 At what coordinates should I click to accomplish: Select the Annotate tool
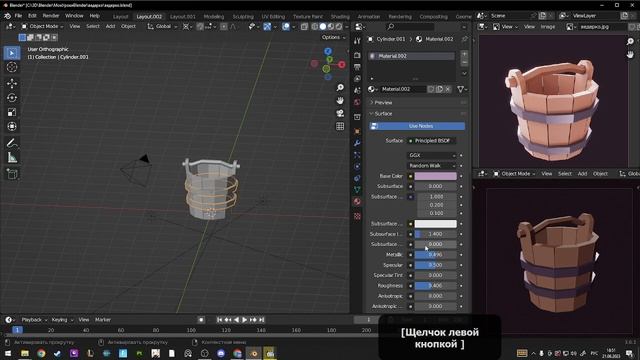pyautogui.click(x=12, y=143)
